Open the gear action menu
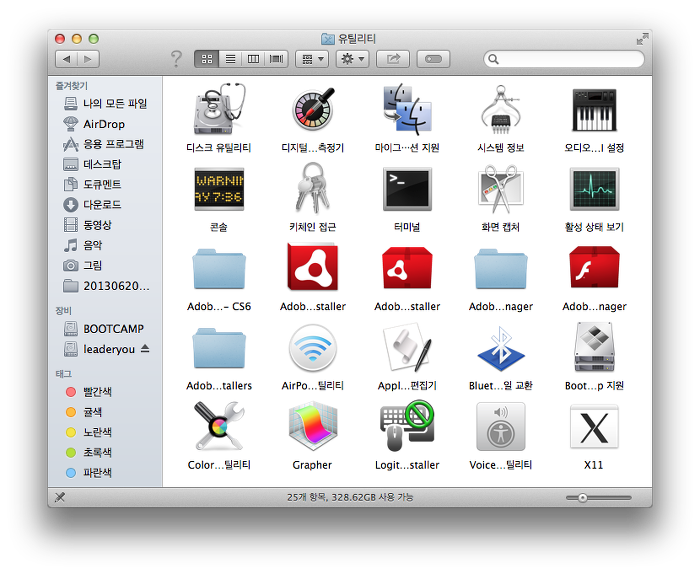This screenshot has height=574, width=700. coord(352,59)
